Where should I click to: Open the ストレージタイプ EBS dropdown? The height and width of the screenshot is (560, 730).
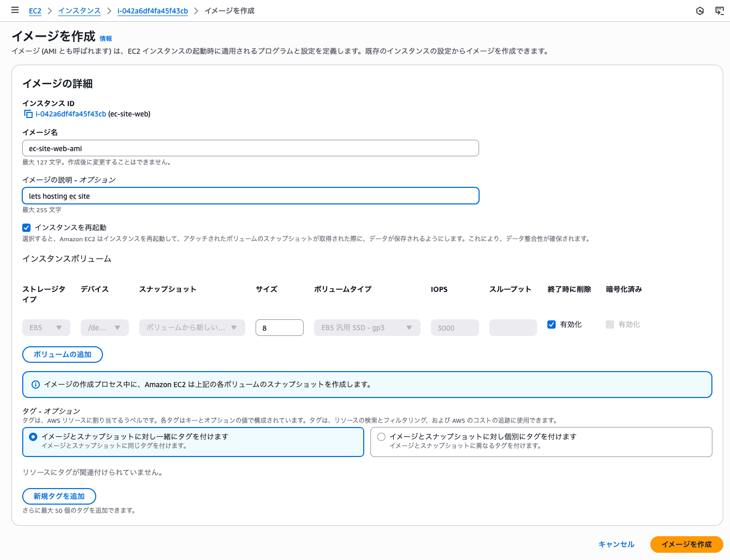click(x=46, y=327)
